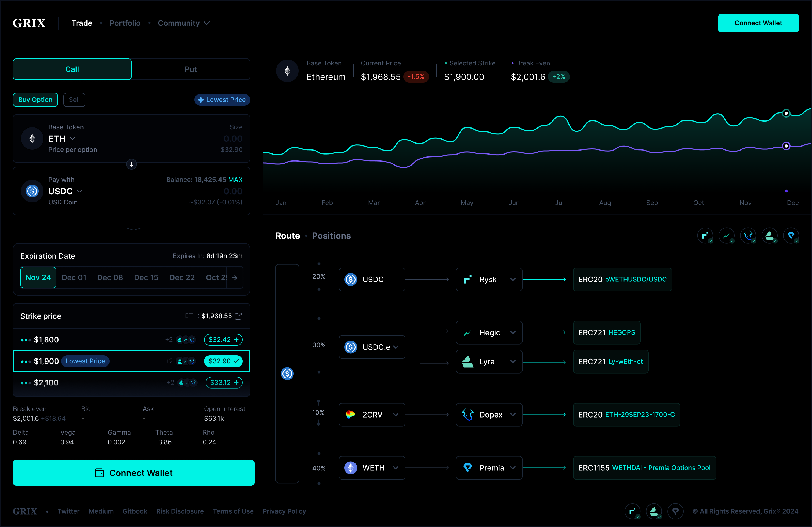This screenshot has width=812, height=527.
Task: Select the Dec 08 expiration date
Action: (110, 277)
